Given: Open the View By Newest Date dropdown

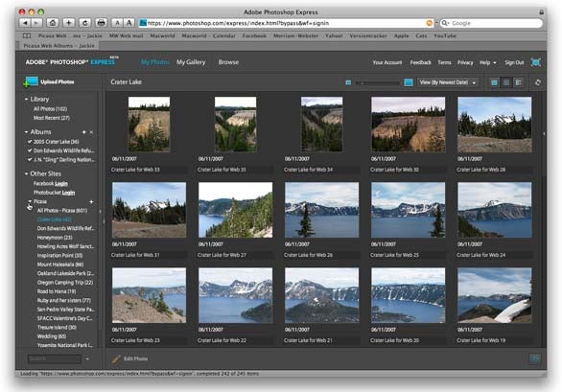Looking at the screenshot, I should click(448, 82).
